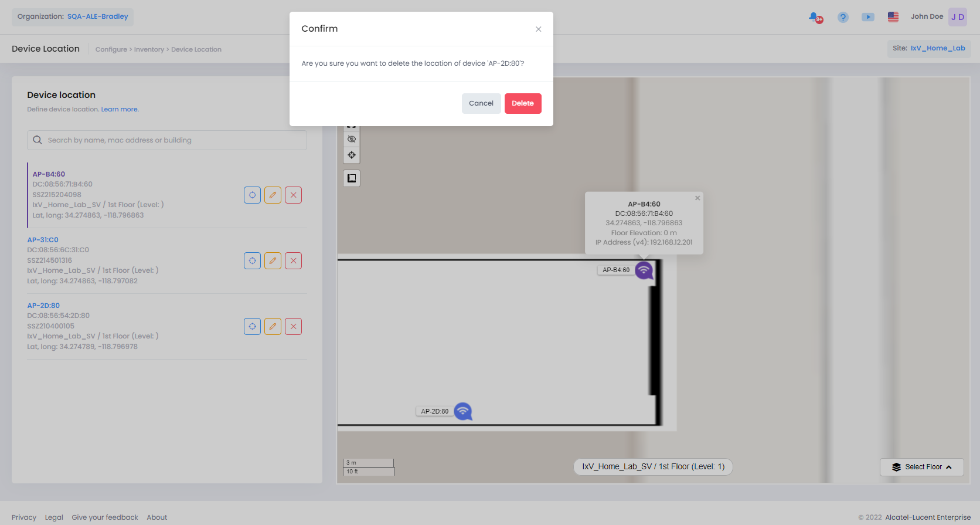This screenshot has width=980, height=525.
Task: Cancel the delete location confirmation
Action: (481, 103)
